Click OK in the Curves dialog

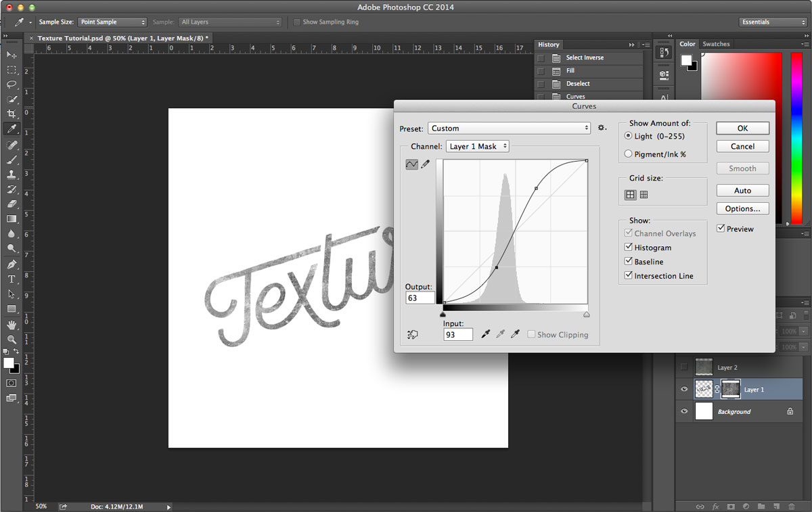point(742,128)
